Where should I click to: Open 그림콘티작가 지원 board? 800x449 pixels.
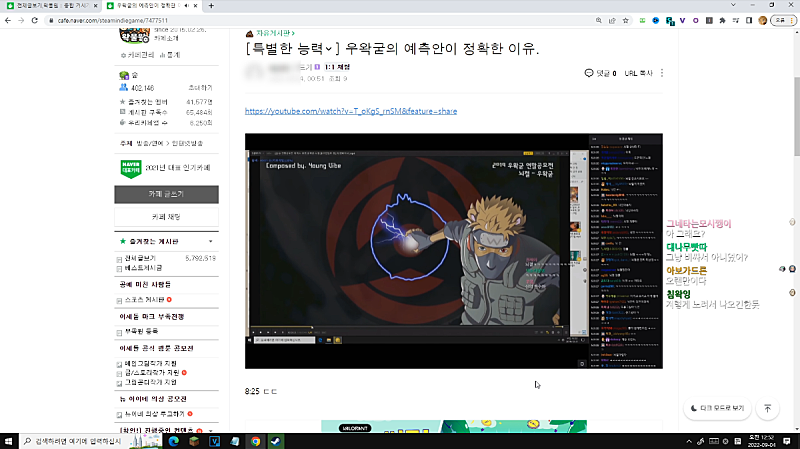click(151, 382)
